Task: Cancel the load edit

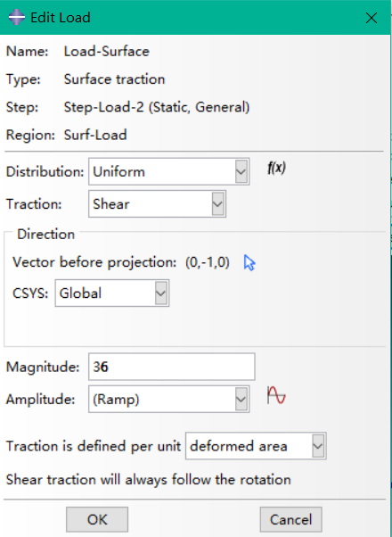Action: point(290,519)
